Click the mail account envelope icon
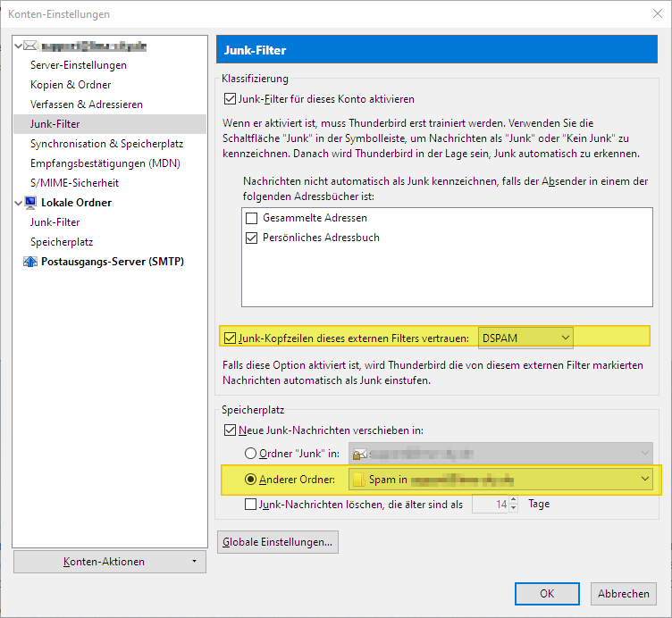Image resolution: width=672 pixels, height=618 pixels. click(x=30, y=46)
